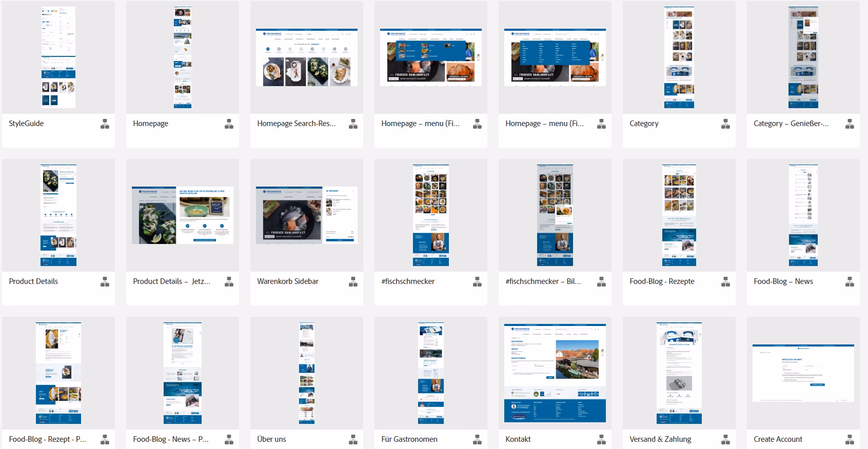Image resolution: width=868 pixels, height=449 pixels.
Task: Select the "Food-Blog - Rezepte" label
Action: [662, 281]
